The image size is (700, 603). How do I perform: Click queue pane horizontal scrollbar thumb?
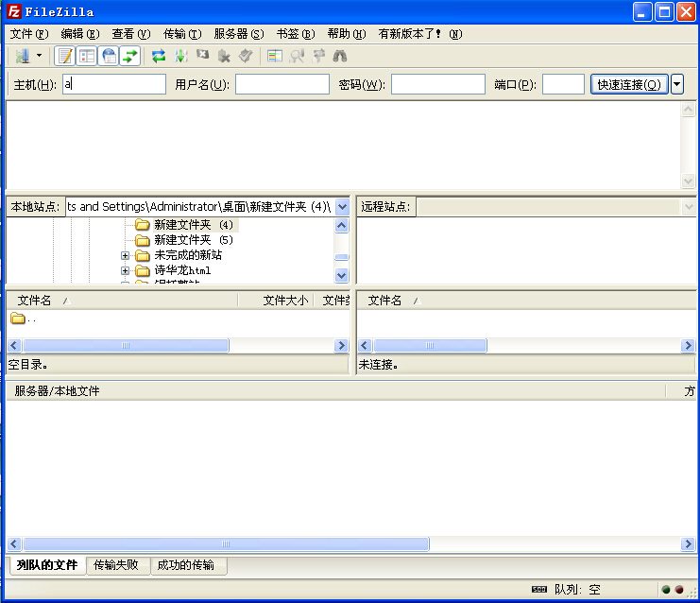pyautogui.click(x=226, y=543)
